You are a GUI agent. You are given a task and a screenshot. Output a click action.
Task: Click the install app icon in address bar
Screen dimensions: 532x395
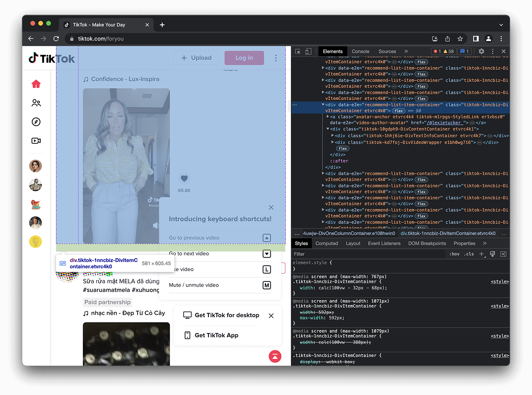pyautogui.click(x=435, y=39)
